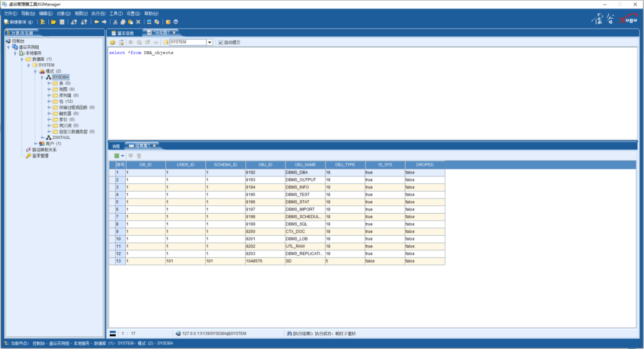Open the 工具(T) menu
This screenshot has height=349, width=644.
(x=116, y=13)
